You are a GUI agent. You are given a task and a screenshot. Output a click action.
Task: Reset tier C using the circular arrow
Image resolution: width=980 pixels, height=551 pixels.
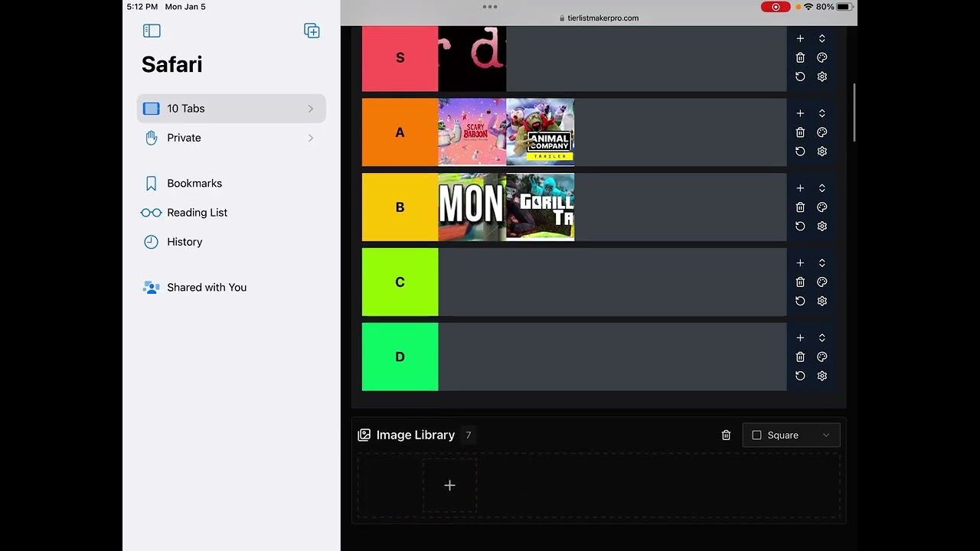800,302
